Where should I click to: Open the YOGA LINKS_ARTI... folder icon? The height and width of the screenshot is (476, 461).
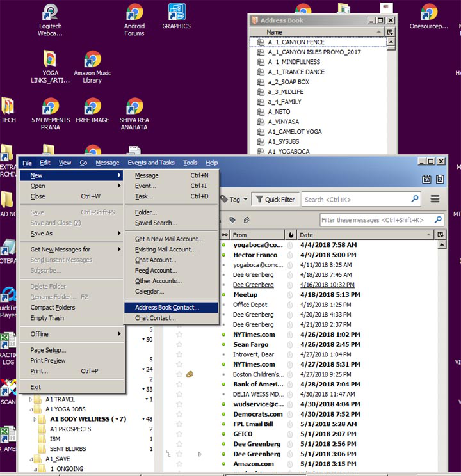click(x=50, y=67)
